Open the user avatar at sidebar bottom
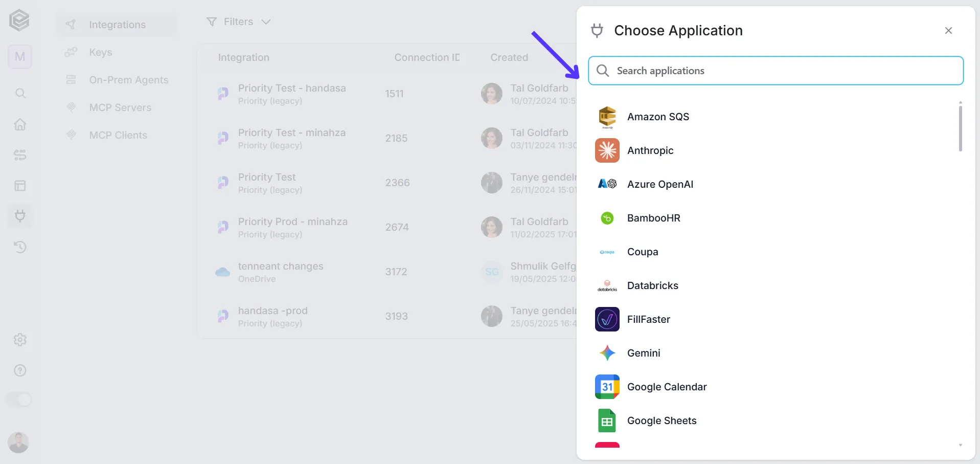This screenshot has height=464, width=980. 18,443
